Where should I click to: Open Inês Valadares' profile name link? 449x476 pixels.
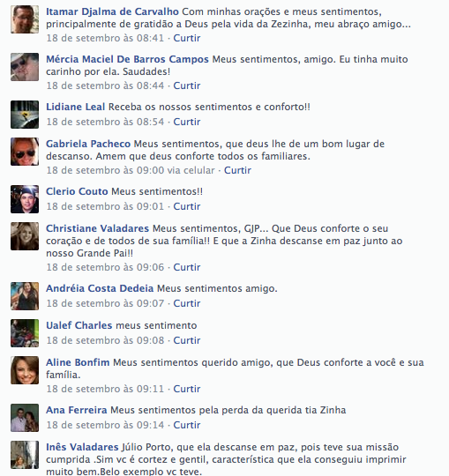click(82, 447)
